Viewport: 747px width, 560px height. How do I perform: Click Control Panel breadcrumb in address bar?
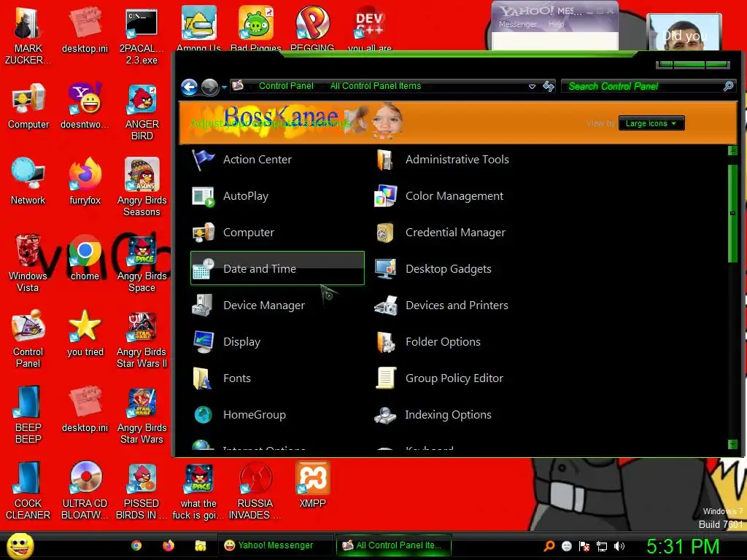tap(286, 86)
